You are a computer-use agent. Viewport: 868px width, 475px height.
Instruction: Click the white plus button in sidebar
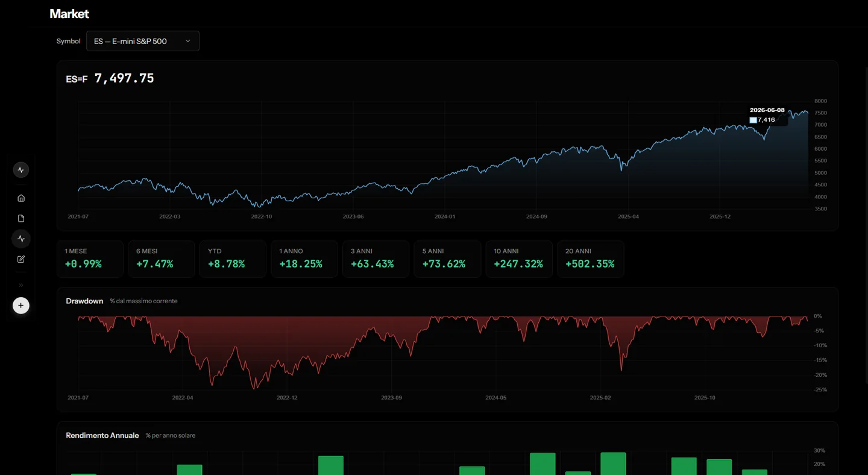(x=21, y=306)
